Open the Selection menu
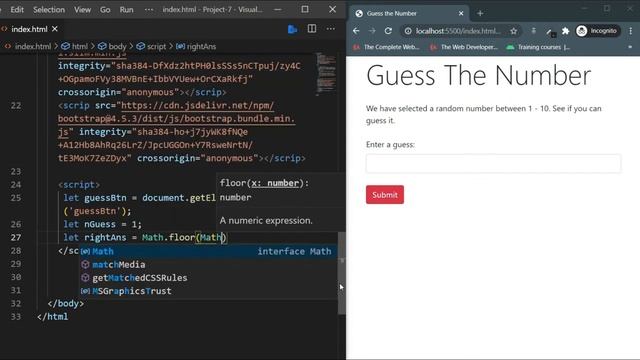The width and height of the screenshot is (640, 360). 49,9
